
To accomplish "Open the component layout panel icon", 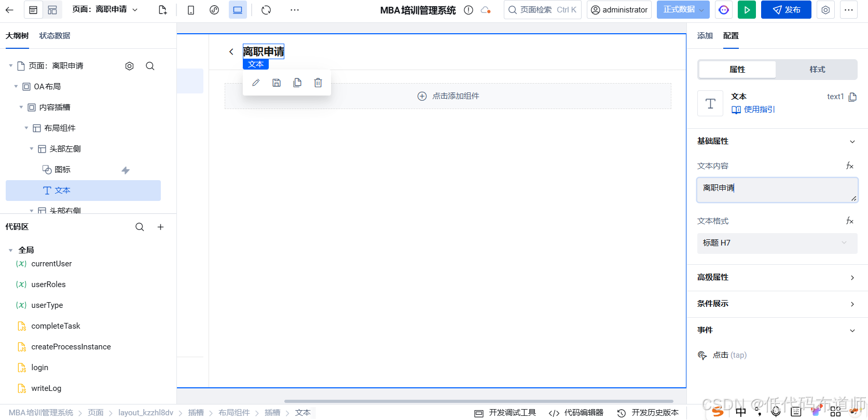I will click(x=52, y=10).
